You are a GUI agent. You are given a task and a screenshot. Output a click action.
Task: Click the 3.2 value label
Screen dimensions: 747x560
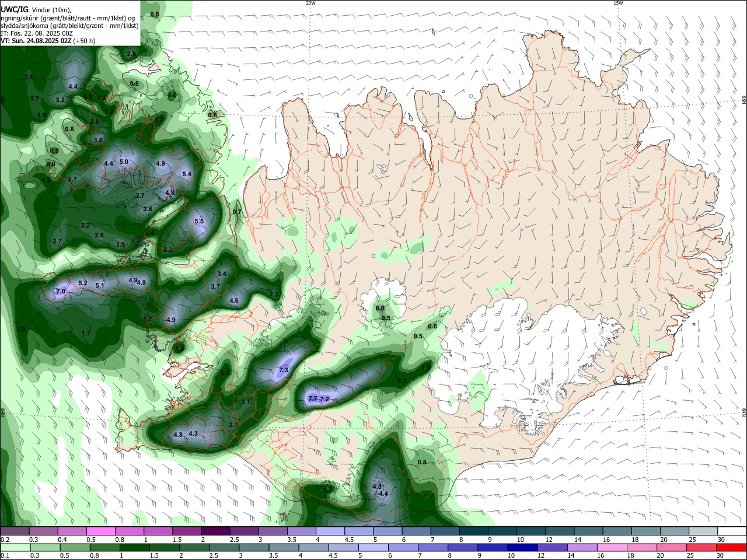point(60,100)
